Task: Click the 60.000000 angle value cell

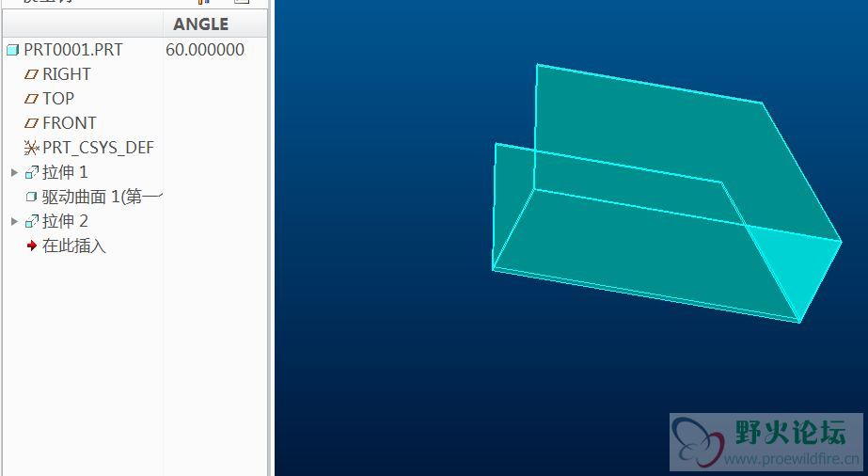Action: click(205, 50)
